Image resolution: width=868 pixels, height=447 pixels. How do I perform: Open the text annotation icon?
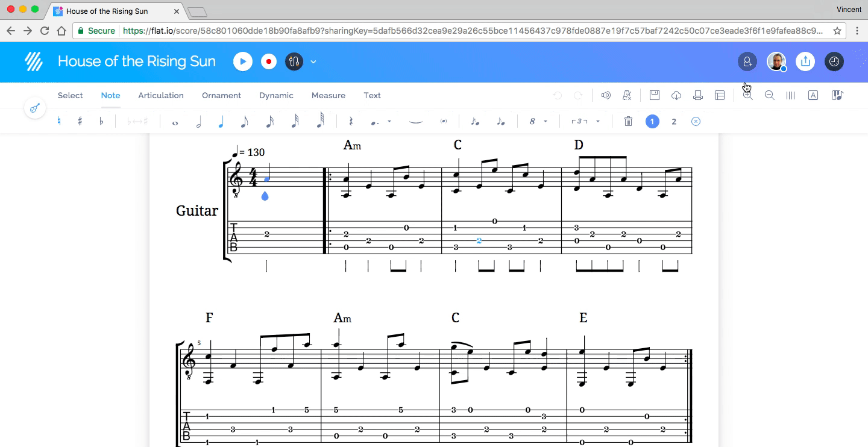813,95
